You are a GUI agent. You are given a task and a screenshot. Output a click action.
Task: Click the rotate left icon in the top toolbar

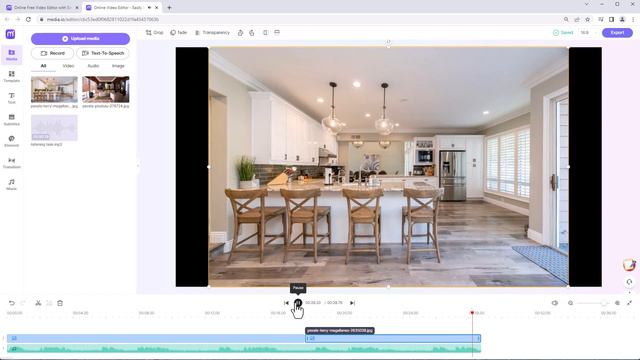pos(252,33)
